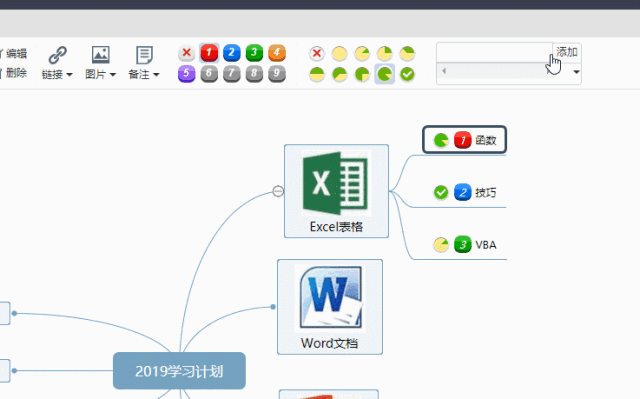
Task: Select the Word文档 node
Action: coord(330,307)
